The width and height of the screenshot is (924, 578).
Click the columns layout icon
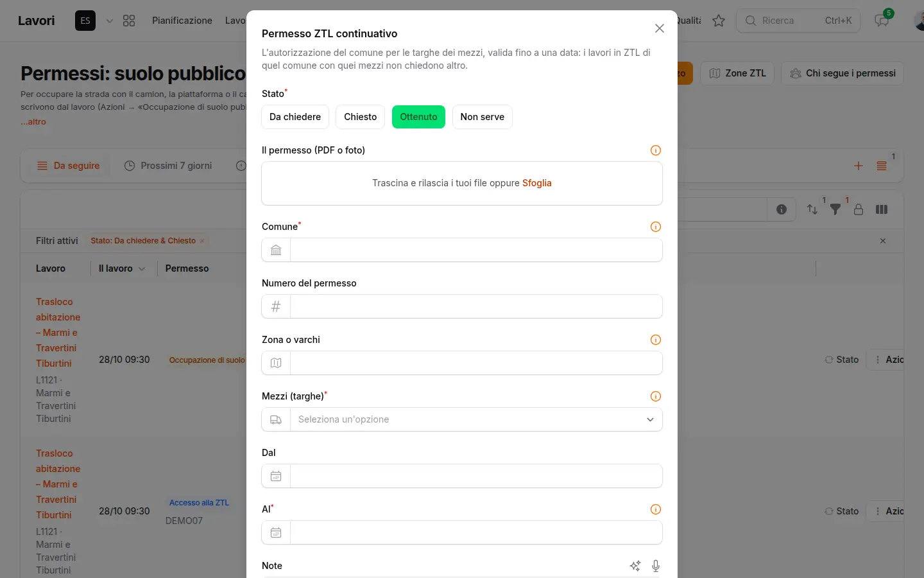tap(882, 209)
